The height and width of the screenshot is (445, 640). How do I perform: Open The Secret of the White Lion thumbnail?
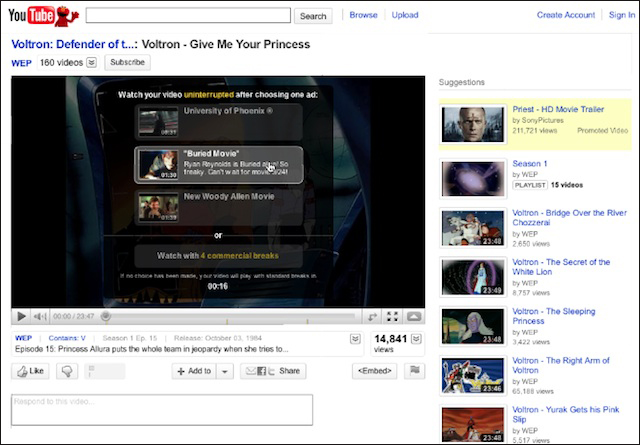click(x=473, y=277)
